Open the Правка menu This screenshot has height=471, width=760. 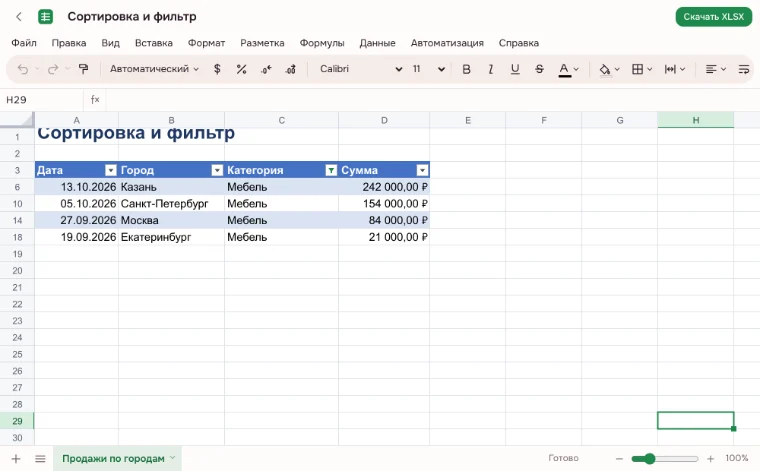69,43
